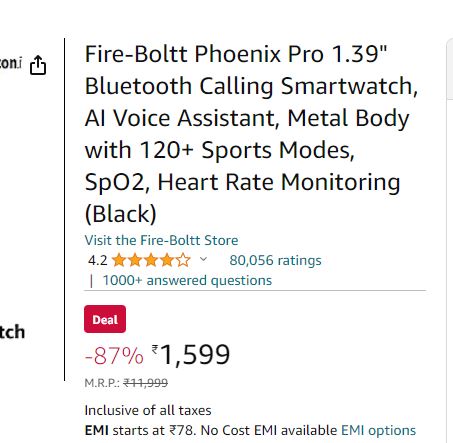The image size is (453, 443).
Task: Click the struck-through M.R.P. ₹11,999
Action: point(145,383)
